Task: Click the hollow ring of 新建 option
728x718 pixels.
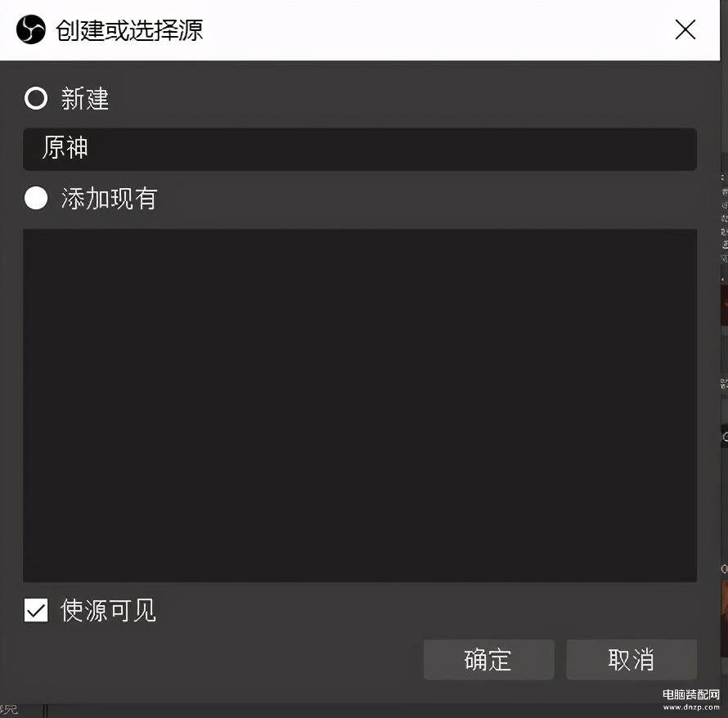Action: pos(36,98)
